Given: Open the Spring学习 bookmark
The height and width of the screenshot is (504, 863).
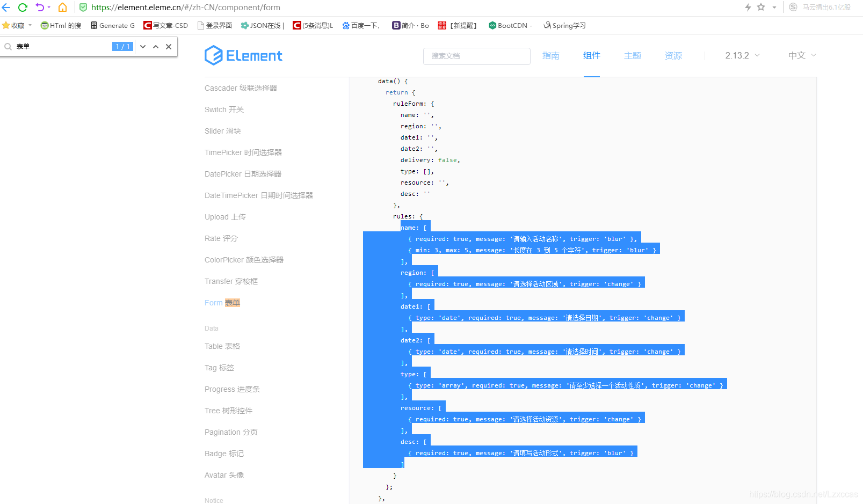Looking at the screenshot, I should pyautogui.click(x=564, y=25).
